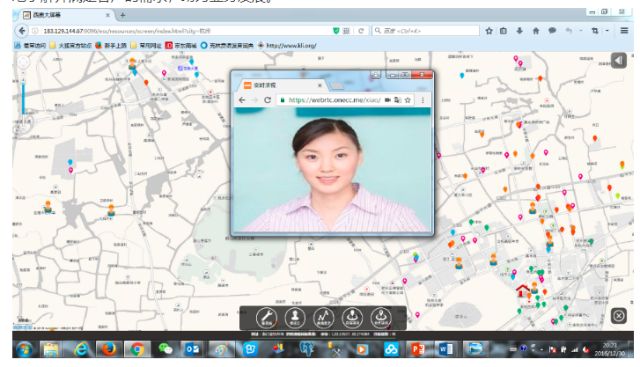Click the circled X icon on map

pos(619,316)
